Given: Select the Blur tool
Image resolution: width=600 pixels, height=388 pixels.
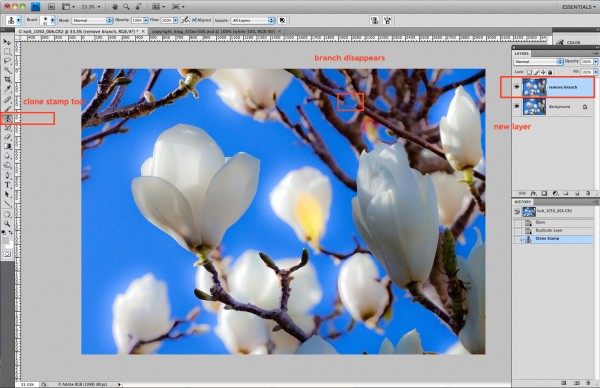Looking at the screenshot, I should [x=7, y=156].
